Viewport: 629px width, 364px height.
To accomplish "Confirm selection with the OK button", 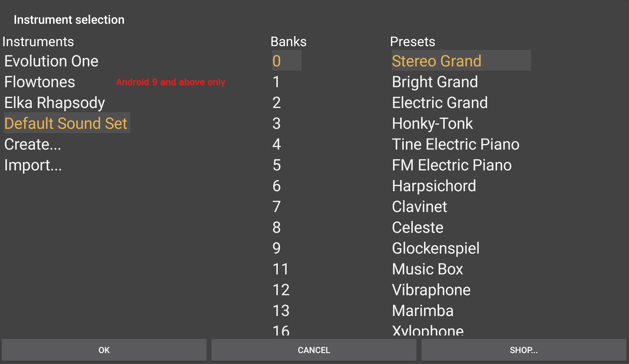I will pyautogui.click(x=104, y=350).
